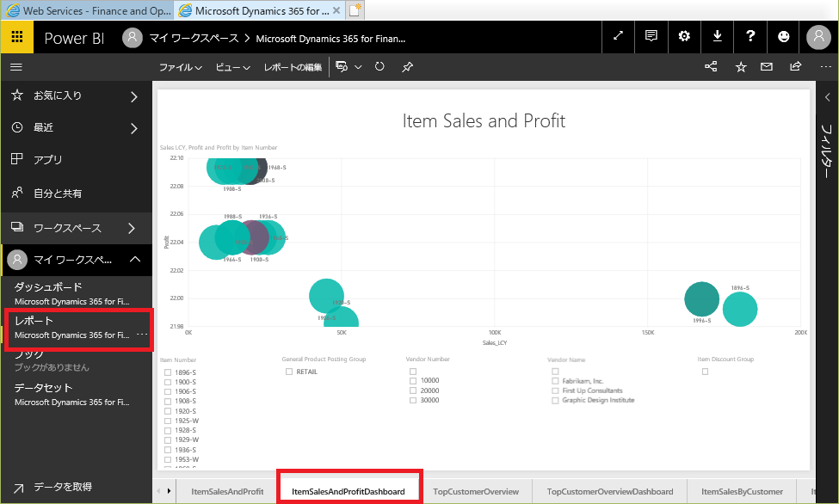The height and width of the screenshot is (504, 839).
Task: Click the 自分と共有 people icon
Action: pyautogui.click(x=17, y=193)
